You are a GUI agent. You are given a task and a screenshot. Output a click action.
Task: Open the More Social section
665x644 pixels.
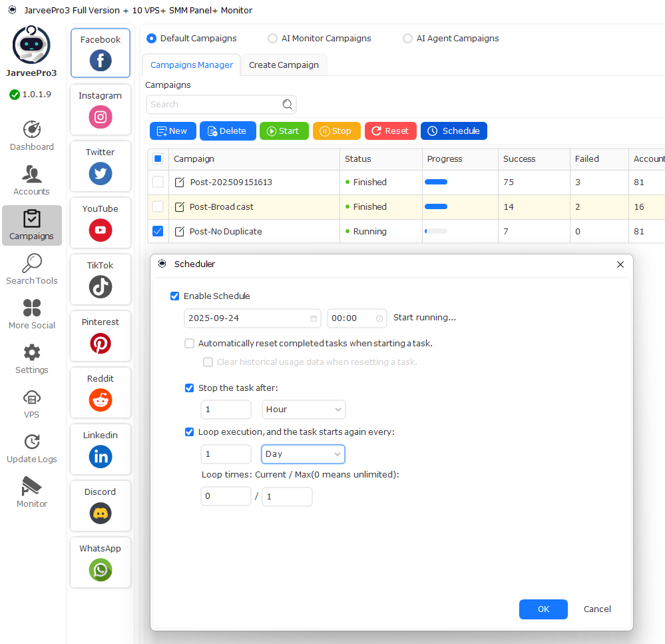click(x=32, y=314)
